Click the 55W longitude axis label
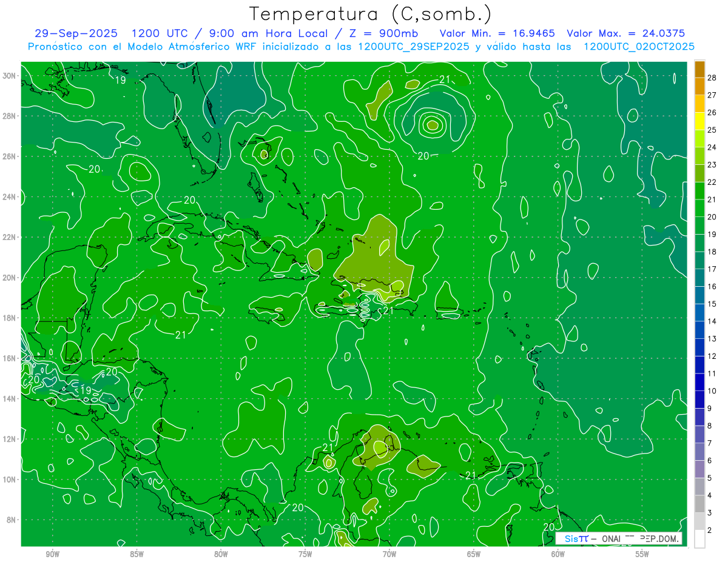728x562 pixels. (x=642, y=554)
